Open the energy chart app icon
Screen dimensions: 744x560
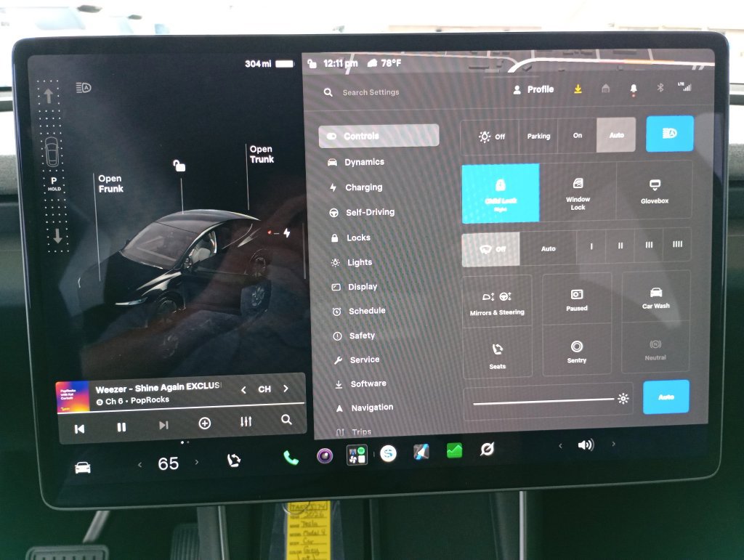(x=454, y=450)
